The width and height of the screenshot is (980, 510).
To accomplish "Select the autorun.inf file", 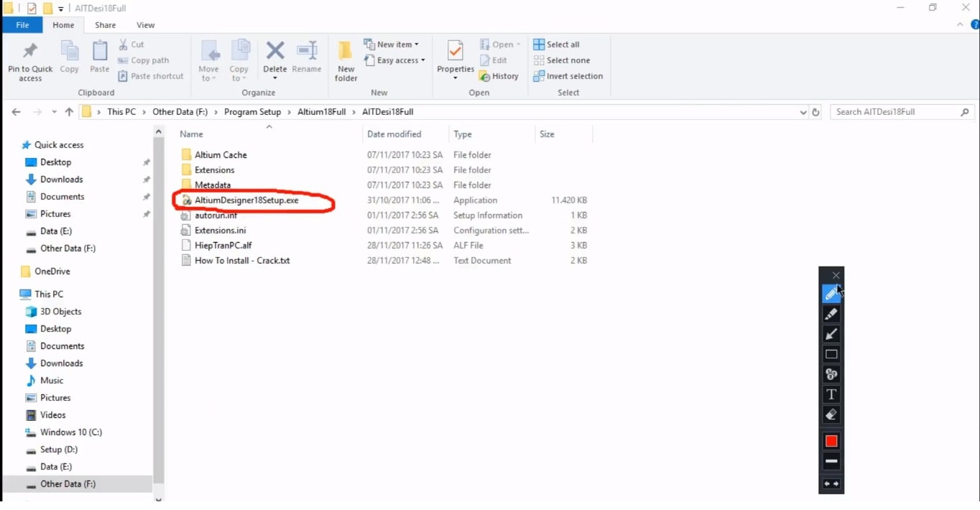I will tap(216, 215).
